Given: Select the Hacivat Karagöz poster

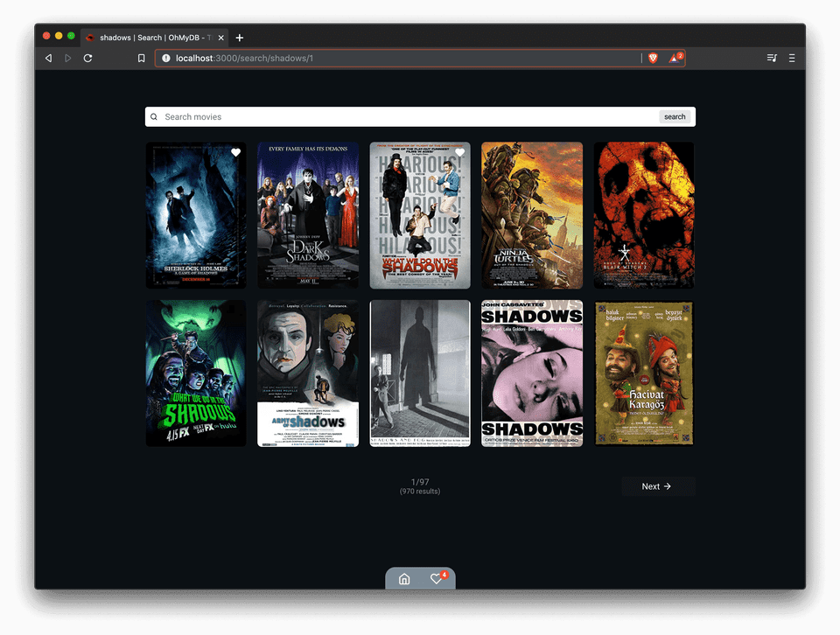Looking at the screenshot, I should 644,373.
